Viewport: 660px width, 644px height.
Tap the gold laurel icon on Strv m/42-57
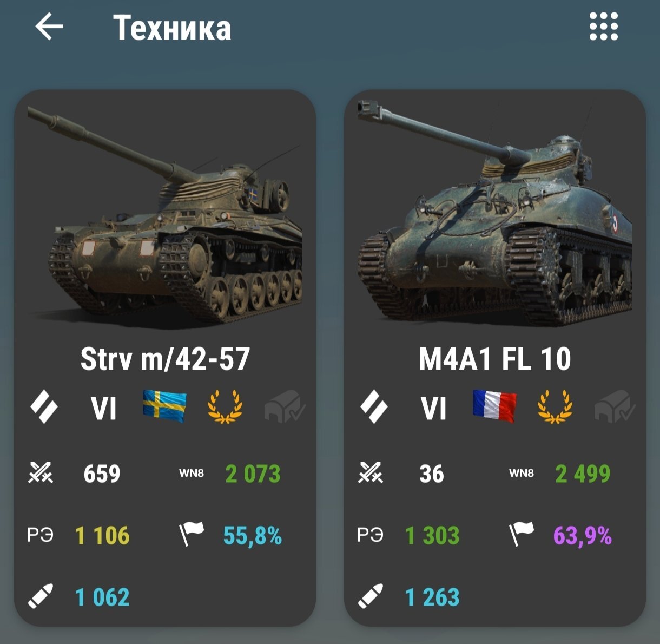225,406
